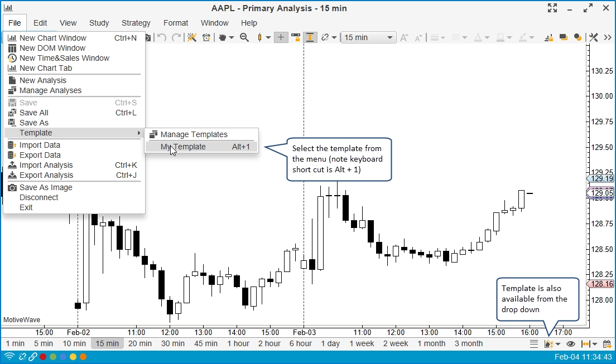Select New Chart Window in the File menu

tap(74, 38)
